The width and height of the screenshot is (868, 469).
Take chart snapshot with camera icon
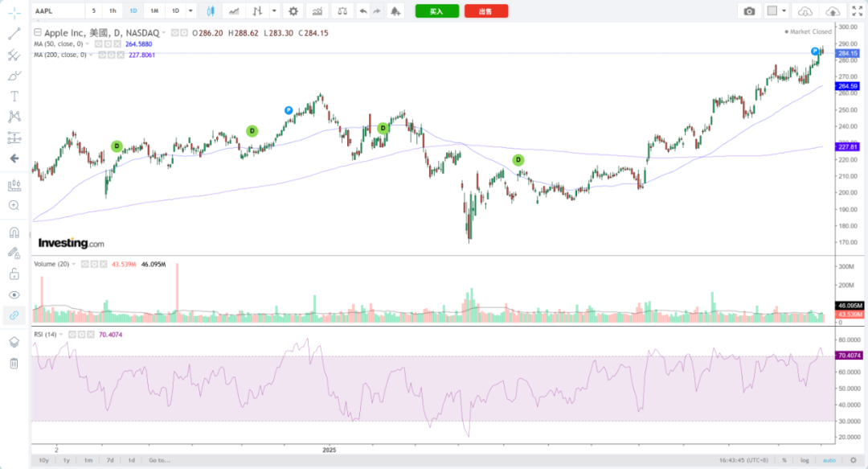point(749,11)
